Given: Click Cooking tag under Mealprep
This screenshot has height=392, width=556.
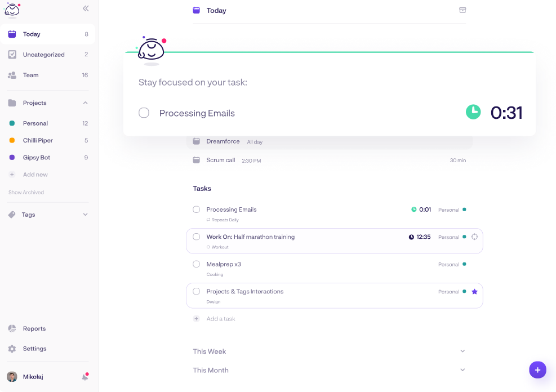Looking at the screenshot, I should 215,274.
